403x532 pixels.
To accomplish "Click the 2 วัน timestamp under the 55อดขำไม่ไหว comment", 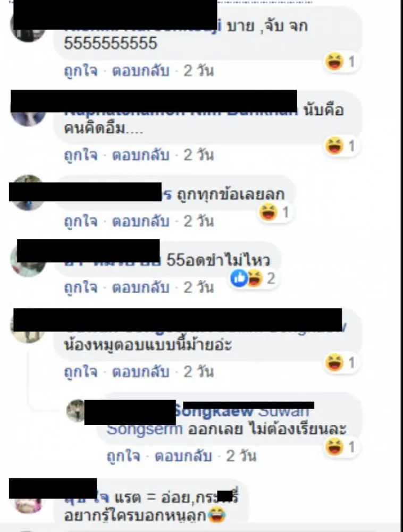I will click(199, 287).
